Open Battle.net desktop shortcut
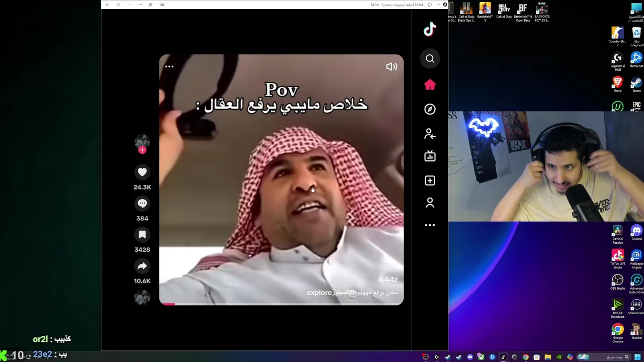 636,60
